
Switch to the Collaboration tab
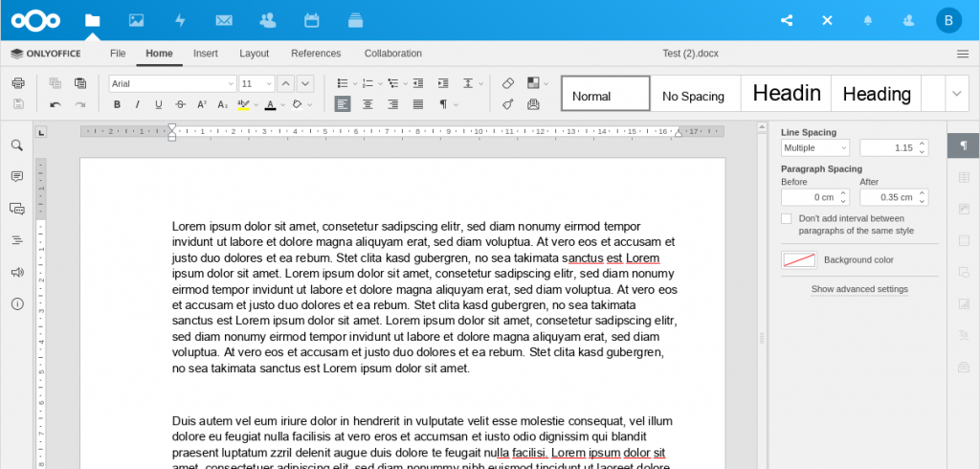tap(393, 54)
